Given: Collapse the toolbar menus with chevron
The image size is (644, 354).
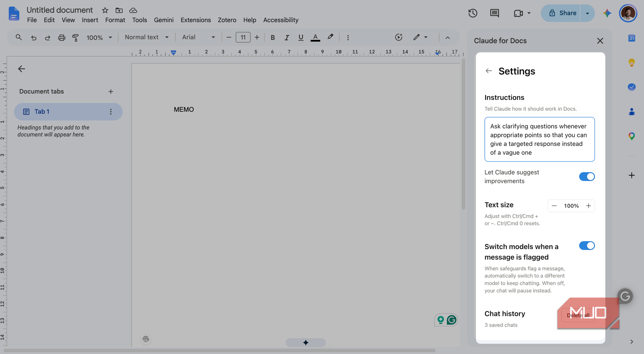Looking at the screenshot, I should click(x=448, y=37).
